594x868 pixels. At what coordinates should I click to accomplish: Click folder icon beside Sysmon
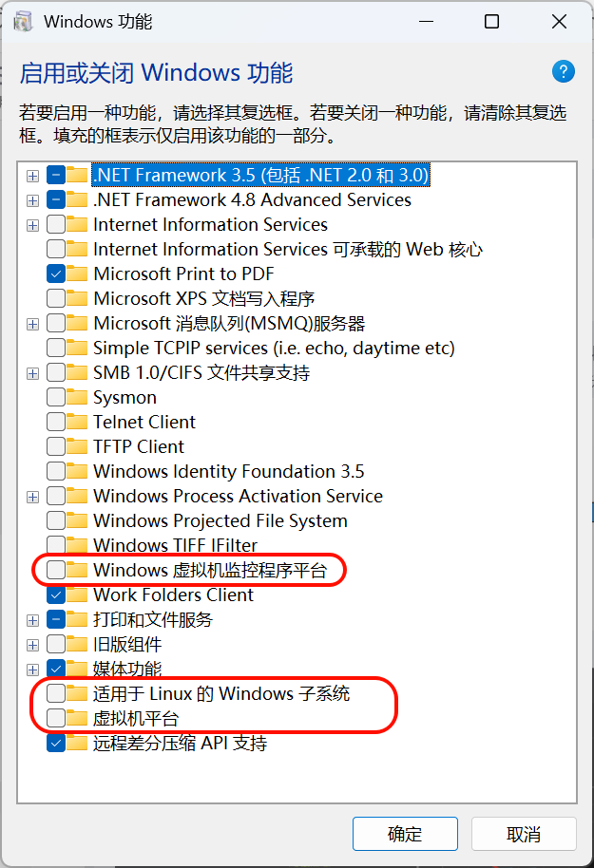tap(77, 397)
